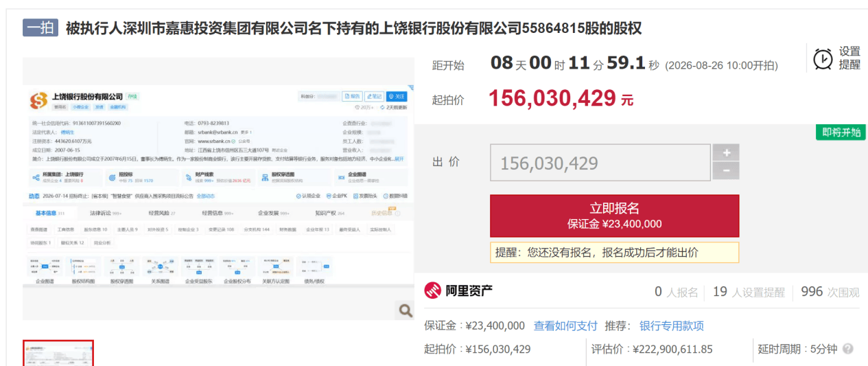The image size is (868, 366).
Task: Open 查看如何支付 payment help link
Action: point(566,325)
